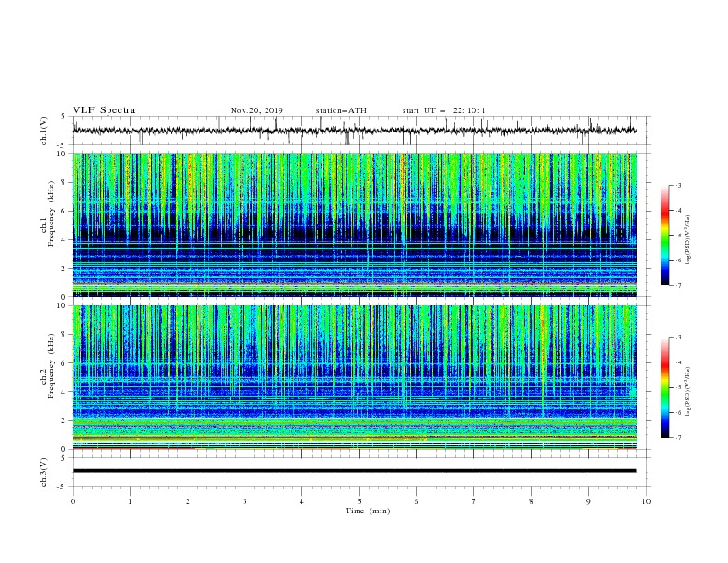728x563 pixels.
Task: Click the "Time (min)" axis label
Action: point(368,511)
